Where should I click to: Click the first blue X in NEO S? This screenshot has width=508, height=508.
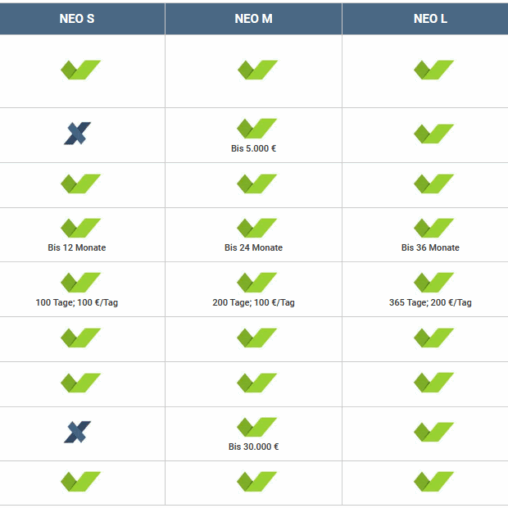click(77, 133)
